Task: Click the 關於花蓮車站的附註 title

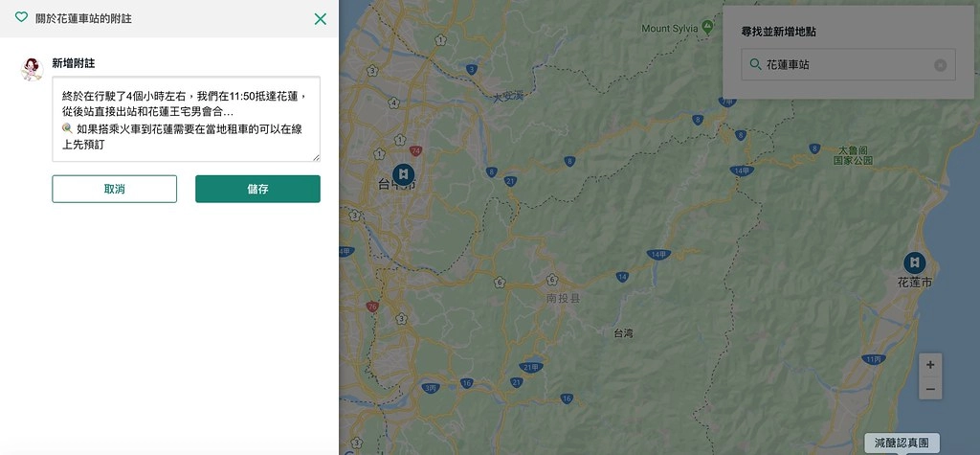Action: 83,19
